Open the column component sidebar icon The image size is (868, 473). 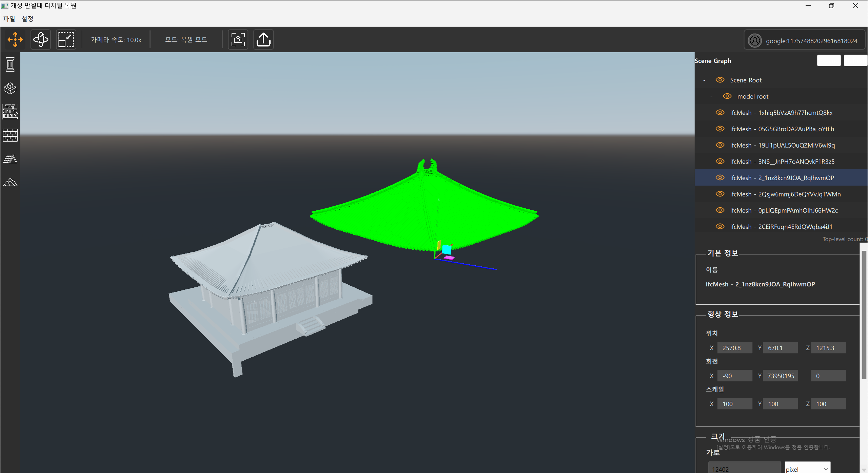tap(10, 64)
